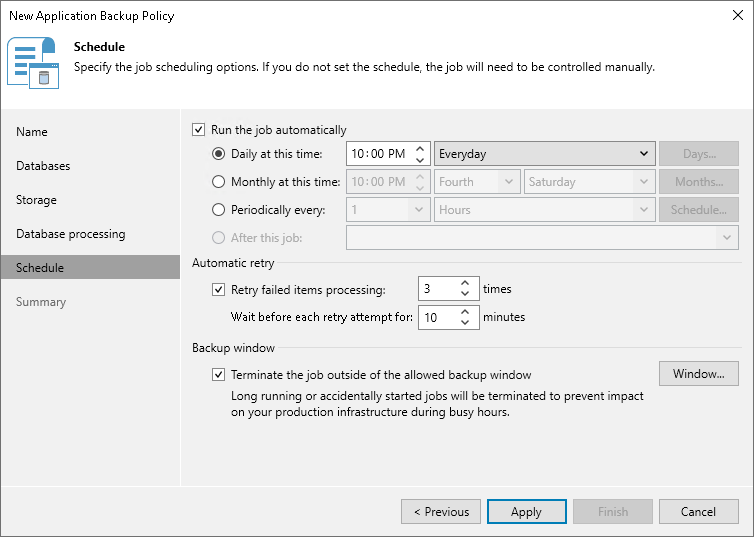Screen dimensions: 754x537
Task: Increase the monthly time spinner value
Action: pos(420,176)
